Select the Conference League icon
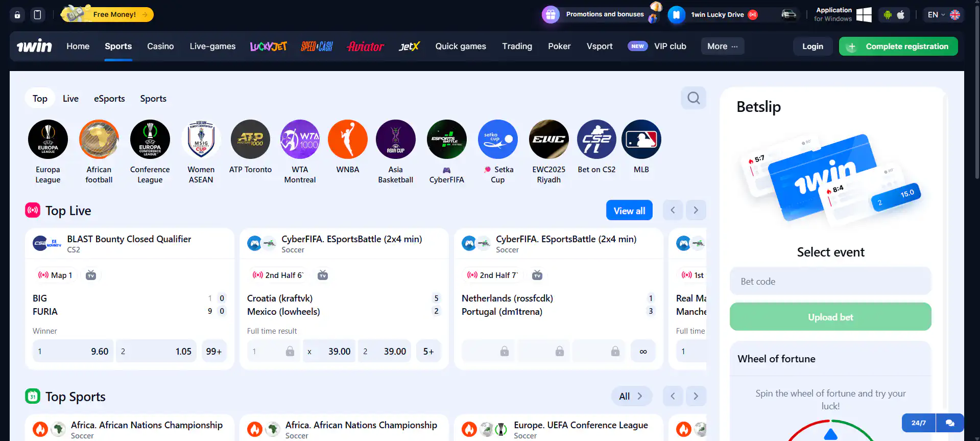This screenshot has height=441, width=980. [x=150, y=140]
